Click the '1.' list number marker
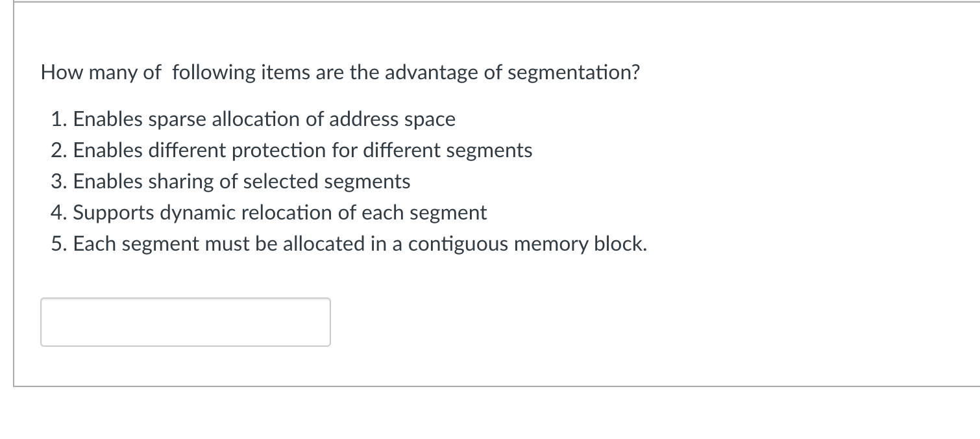 pyautogui.click(x=60, y=119)
